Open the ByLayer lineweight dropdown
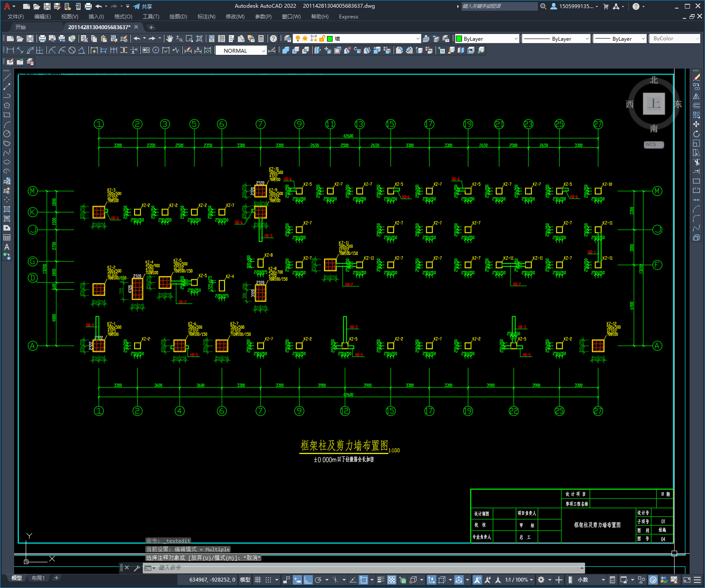Image resolution: width=705 pixels, height=588 pixels. point(620,39)
